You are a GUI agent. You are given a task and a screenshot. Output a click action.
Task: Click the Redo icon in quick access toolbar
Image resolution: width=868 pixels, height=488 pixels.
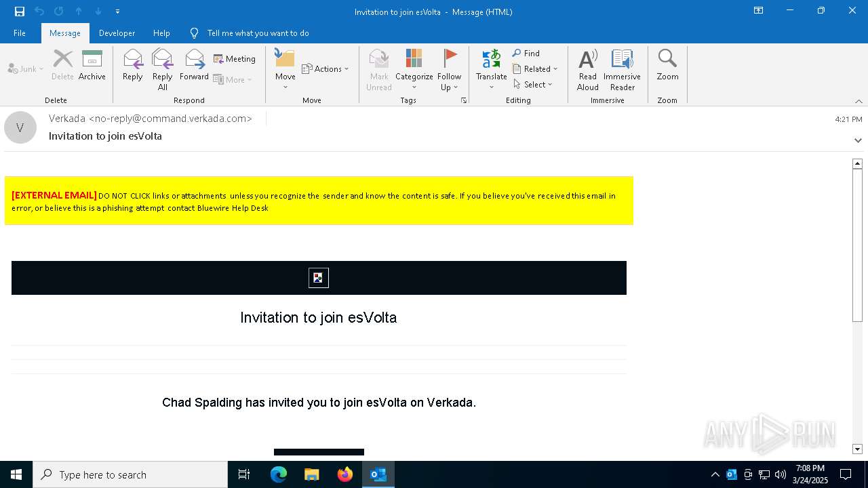pyautogui.click(x=59, y=12)
